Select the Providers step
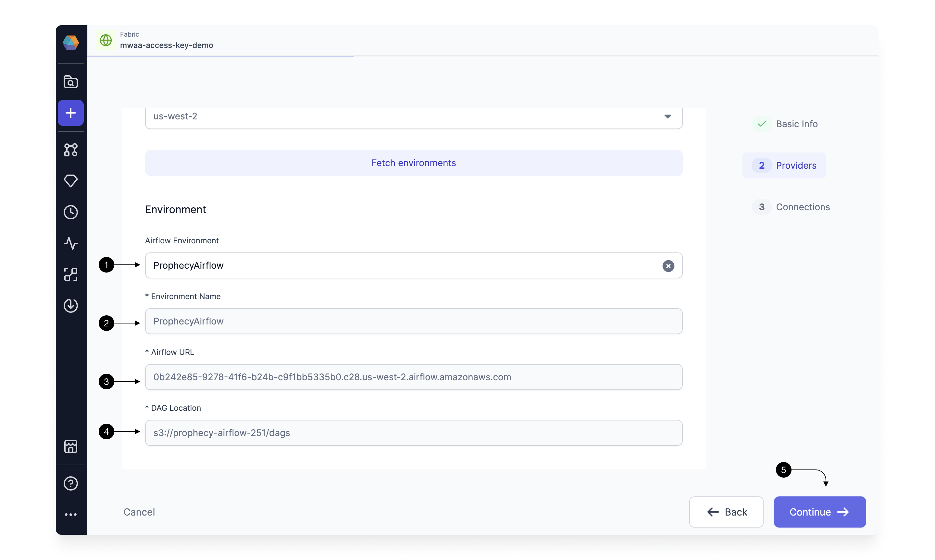The image size is (935, 560). (784, 166)
